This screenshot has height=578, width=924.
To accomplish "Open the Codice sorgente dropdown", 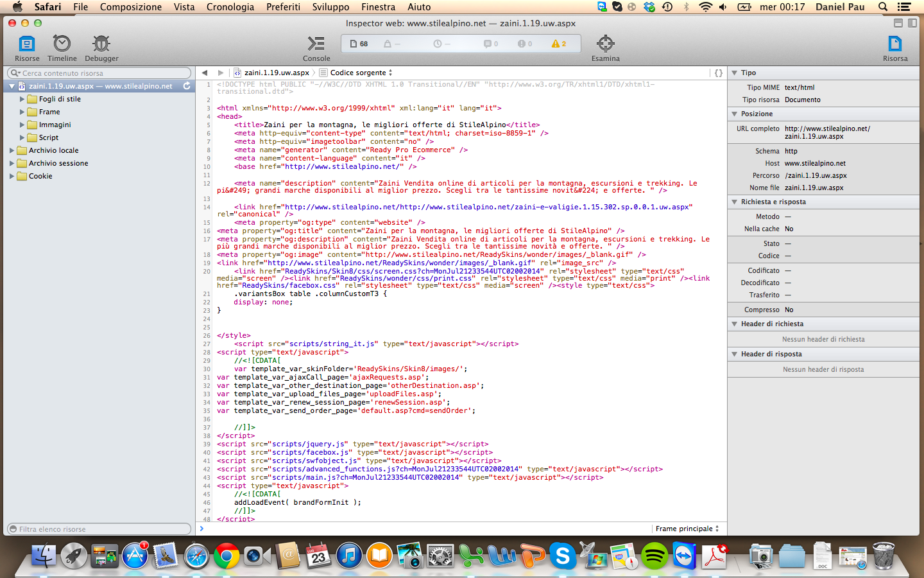I will coord(361,73).
